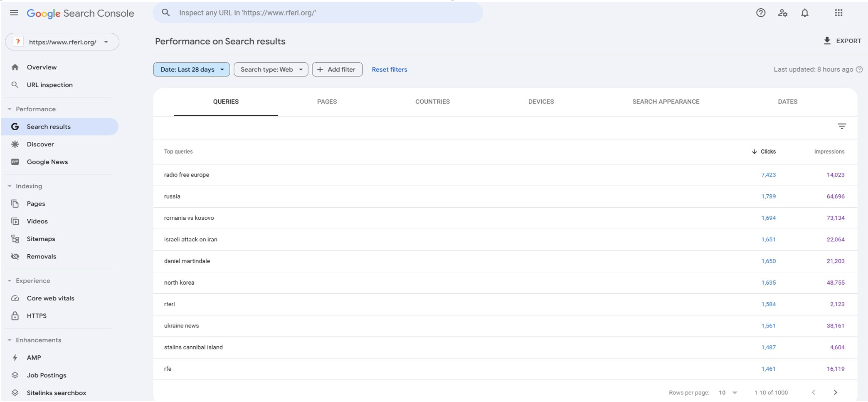Click the HTTPS lock icon
The width and height of the screenshot is (868, 402).
point(15,316)
